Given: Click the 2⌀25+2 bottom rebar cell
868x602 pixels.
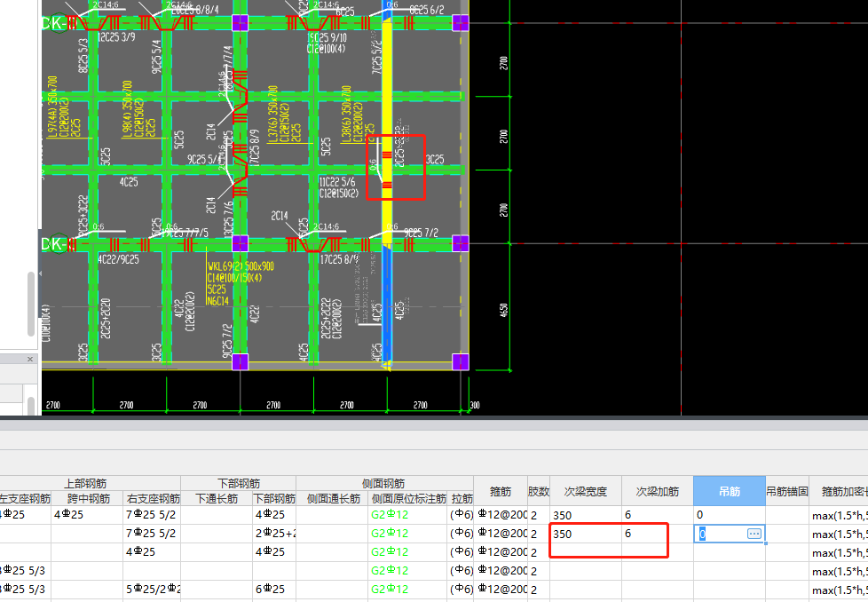Looking at the screenshot, I should tap(274, 534).
